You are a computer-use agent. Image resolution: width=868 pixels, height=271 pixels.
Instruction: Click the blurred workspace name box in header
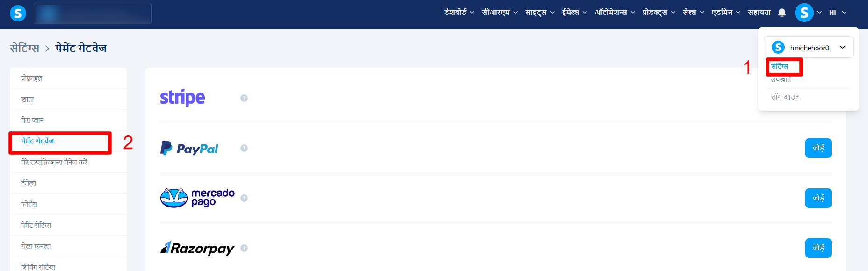(93, 14)
